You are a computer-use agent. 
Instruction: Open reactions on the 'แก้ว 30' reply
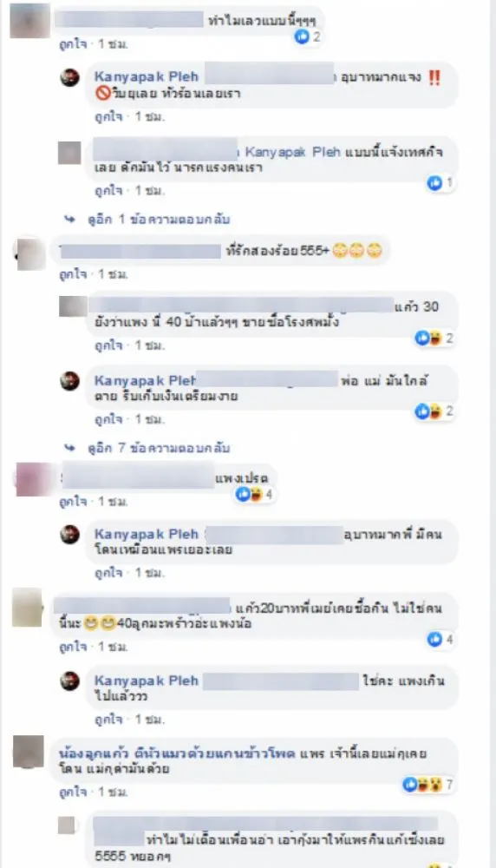(x=434, y=338)
